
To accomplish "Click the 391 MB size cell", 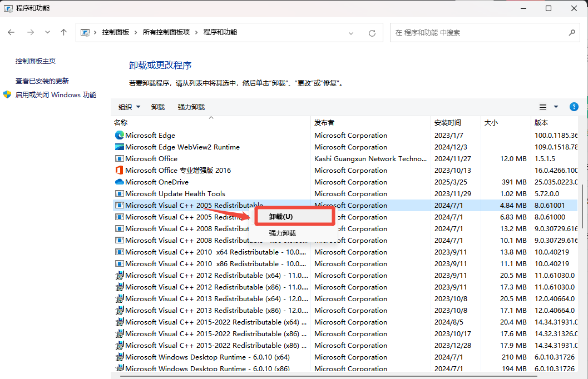I will coord(514,182).
